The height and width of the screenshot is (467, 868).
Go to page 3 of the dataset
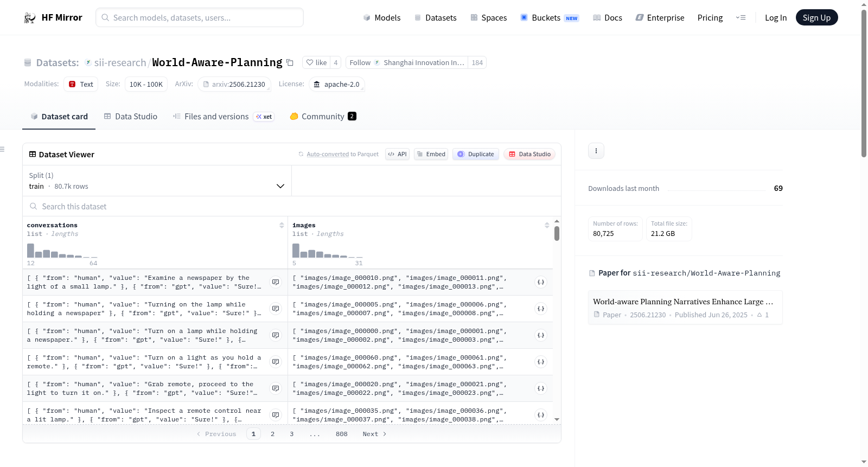click(292, 434)
